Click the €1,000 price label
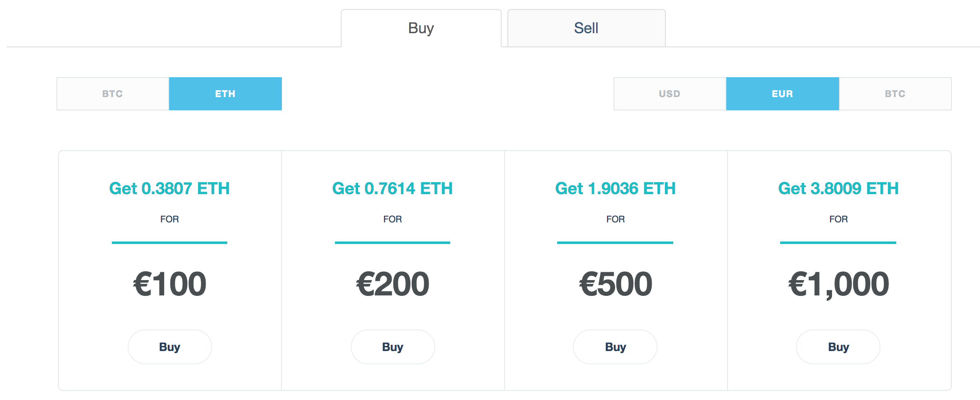The width and height of the screenshot is (980, 400). point(838,283)
